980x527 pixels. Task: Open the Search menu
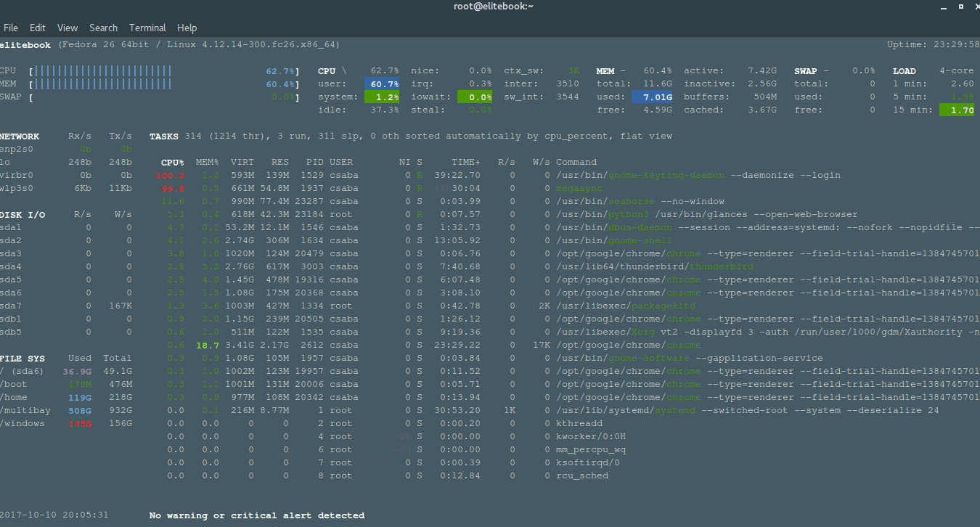pyautogui.click(x=104, y=28)
